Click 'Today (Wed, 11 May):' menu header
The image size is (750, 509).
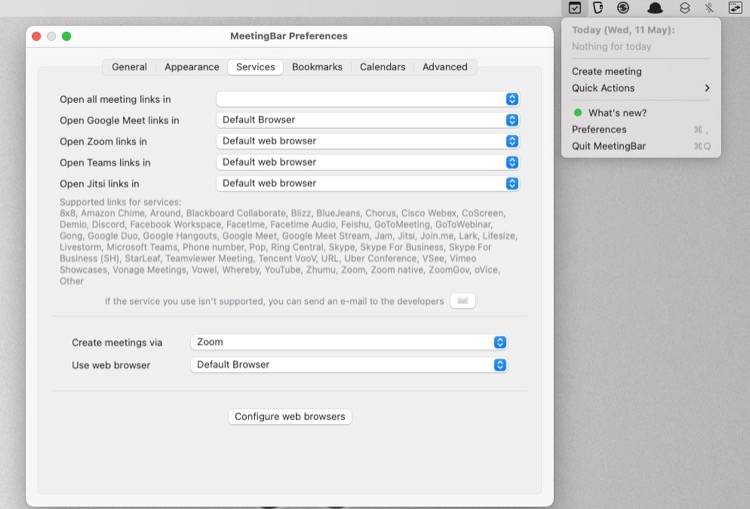623,30
